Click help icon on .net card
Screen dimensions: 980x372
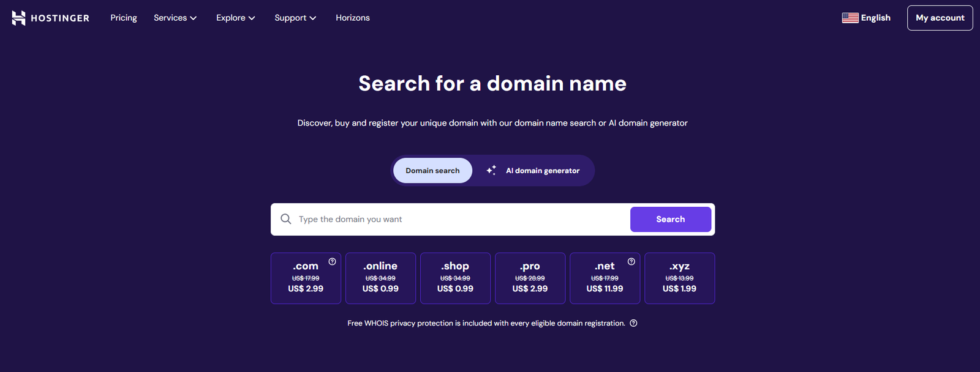[x=631, y=261]
